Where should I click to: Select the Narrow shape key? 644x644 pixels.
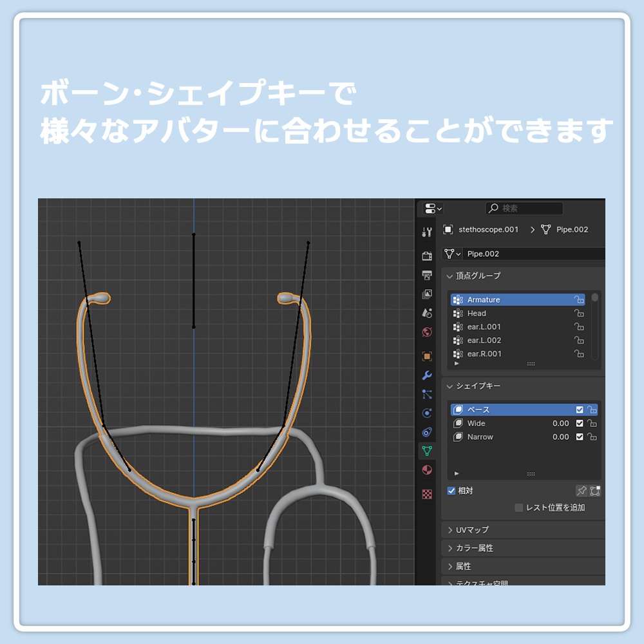click(x=524, y=437)
